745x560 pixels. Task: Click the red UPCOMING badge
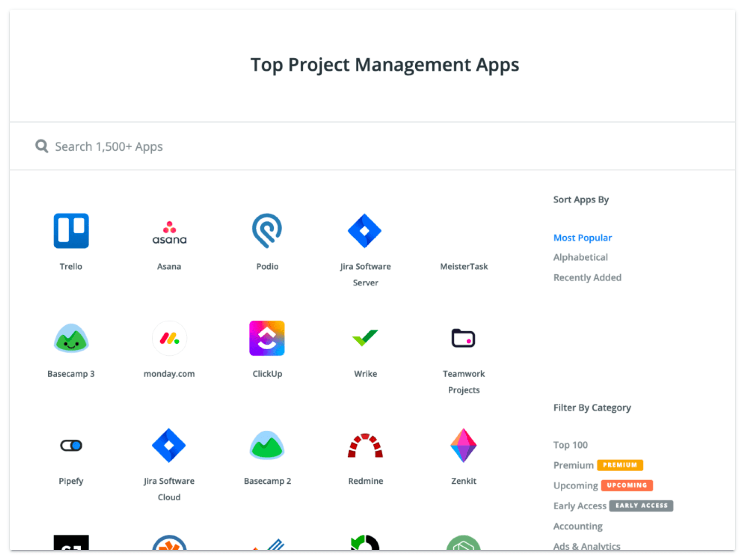coord(627,485)
